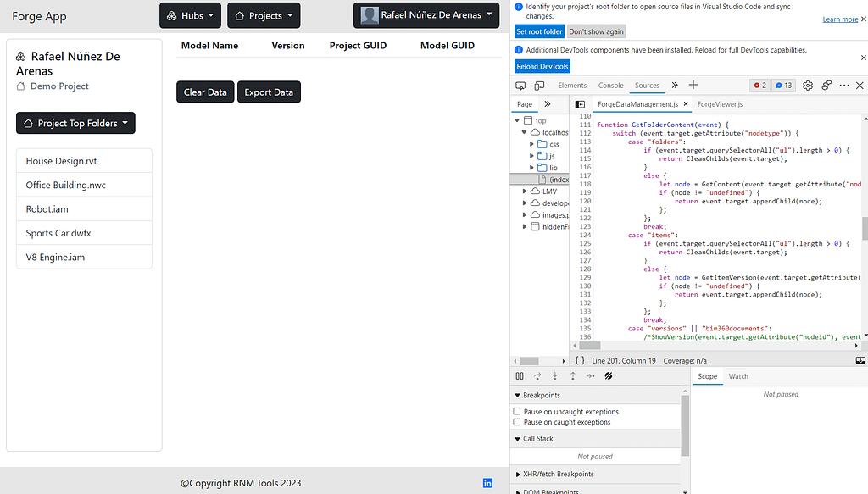
Task: Click the Export Data button
Action: [x=269, y=92]
